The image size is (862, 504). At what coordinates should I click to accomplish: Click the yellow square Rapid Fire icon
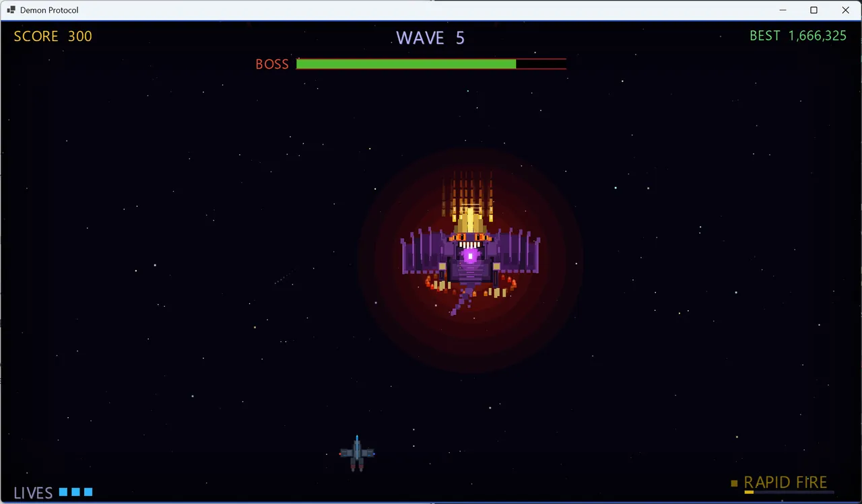click(x=734, y=483)
